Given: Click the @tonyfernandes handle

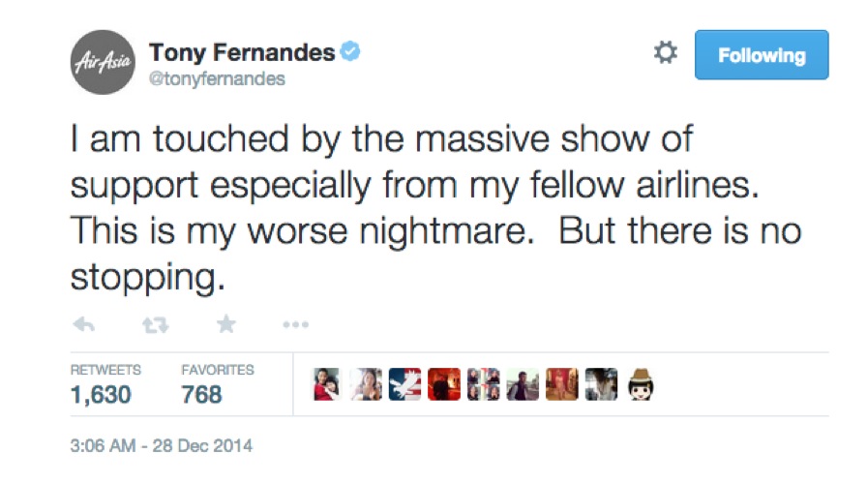Looking at the screenshot, I should click(x=217, y=78).
